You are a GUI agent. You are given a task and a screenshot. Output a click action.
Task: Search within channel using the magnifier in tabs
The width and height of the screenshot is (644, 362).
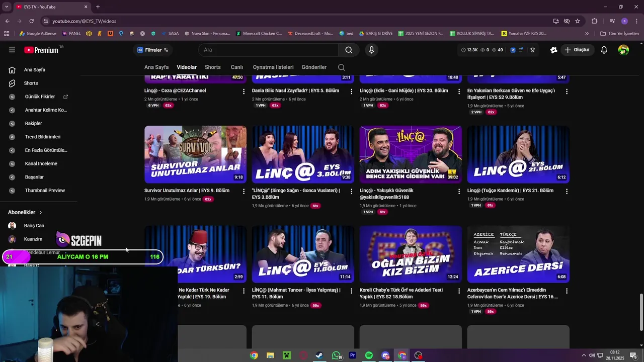[x=342, y=67]
